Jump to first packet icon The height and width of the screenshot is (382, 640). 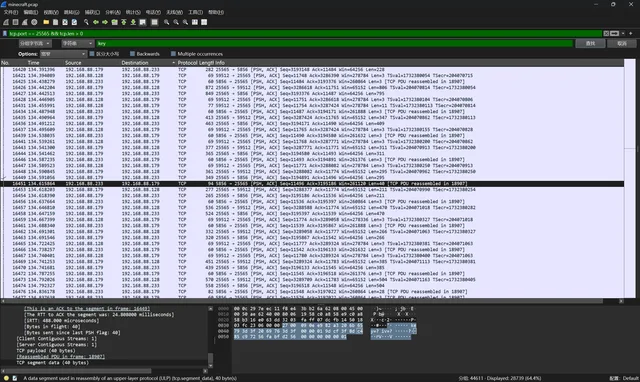[124, 22]
